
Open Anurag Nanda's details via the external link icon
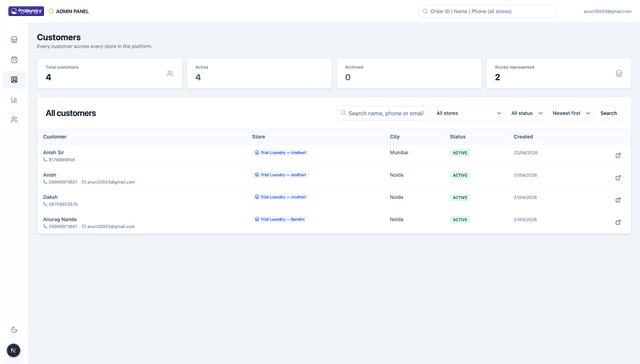(618, 222)
